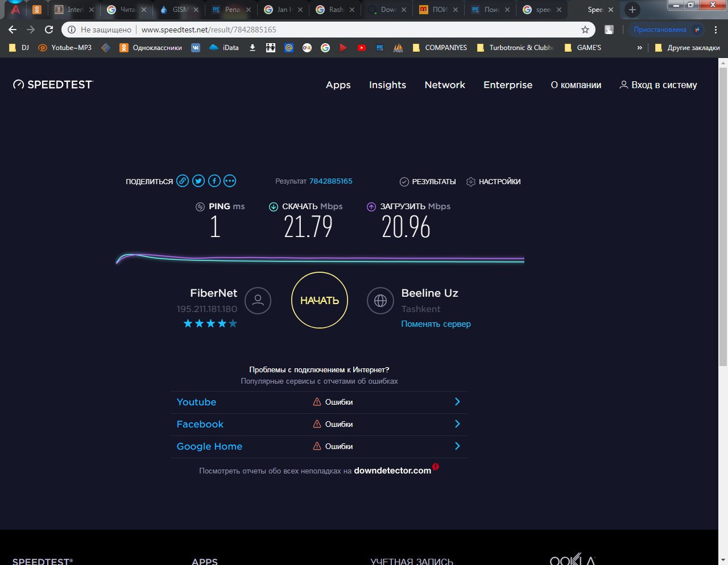Open О компании menu

click(x=576, y=85)
